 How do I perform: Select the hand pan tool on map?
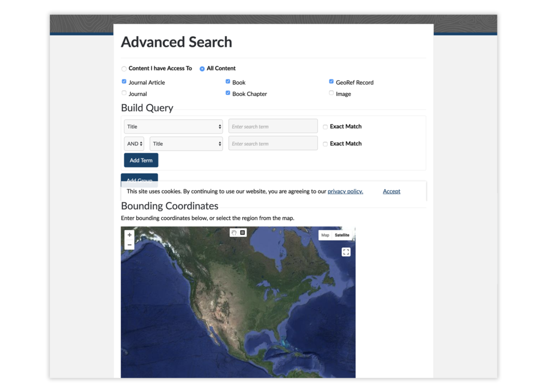click(x=234, y=232)
